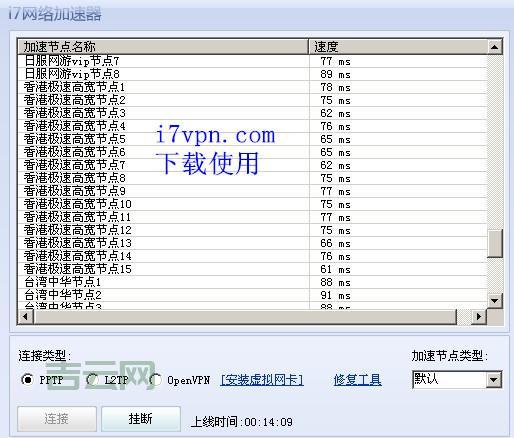
Task: Click the vertical scrollbar thumb
Action: point(495,243)
